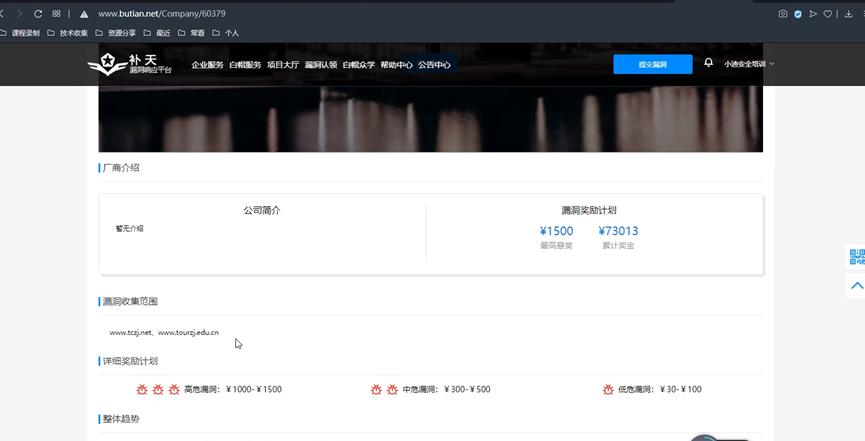Go to 漏洞认领 nav item
The image size is (865, 441).
[x=321, y=65]
